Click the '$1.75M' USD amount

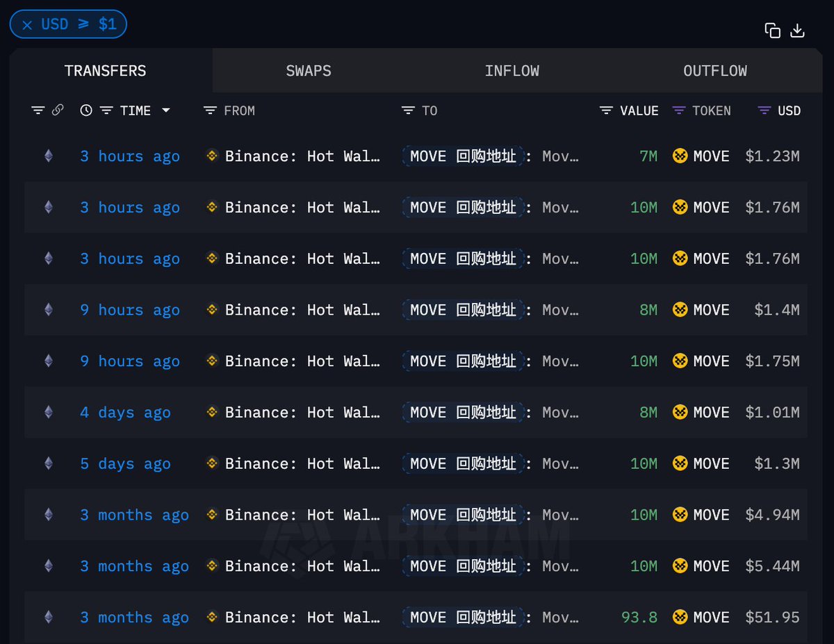tap(772, 361)
